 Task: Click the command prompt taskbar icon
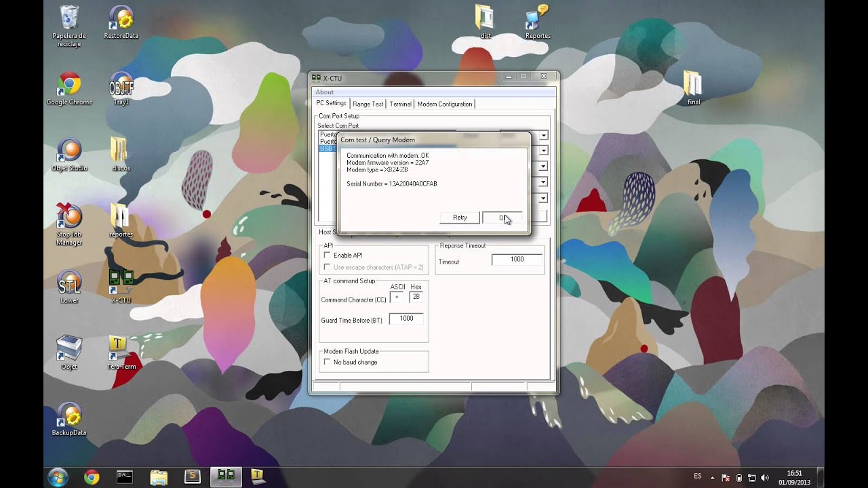[x=124, y=477]
